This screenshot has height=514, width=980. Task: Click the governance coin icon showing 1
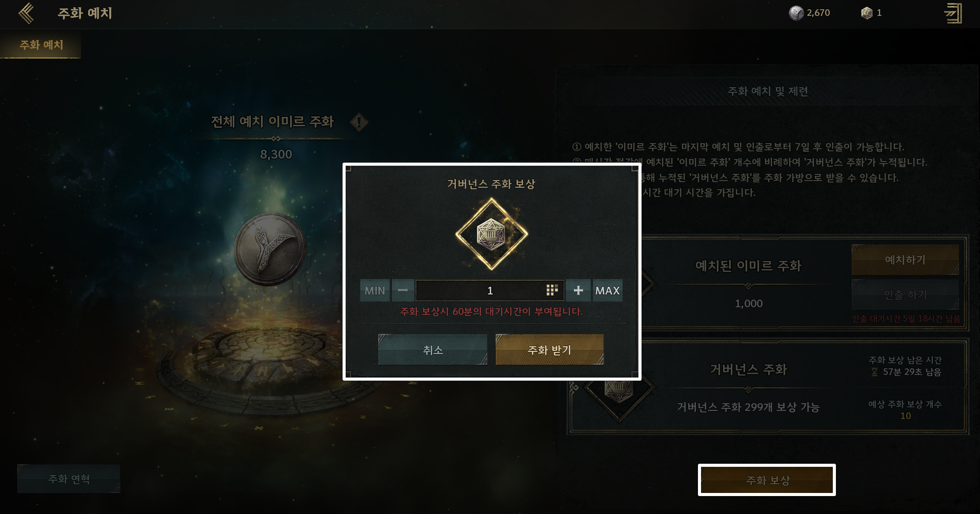coord(867,13)
